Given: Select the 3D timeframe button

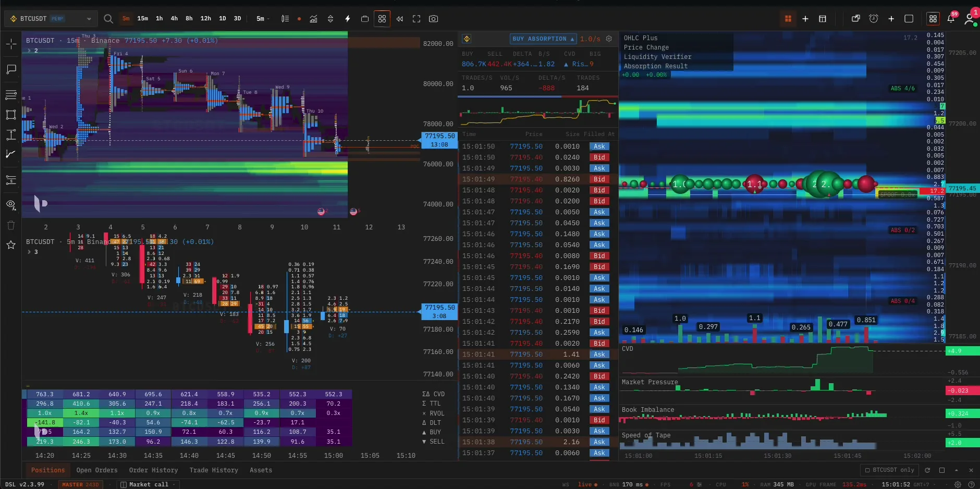Looking at the screenshot, I should [x=238, y=19].
